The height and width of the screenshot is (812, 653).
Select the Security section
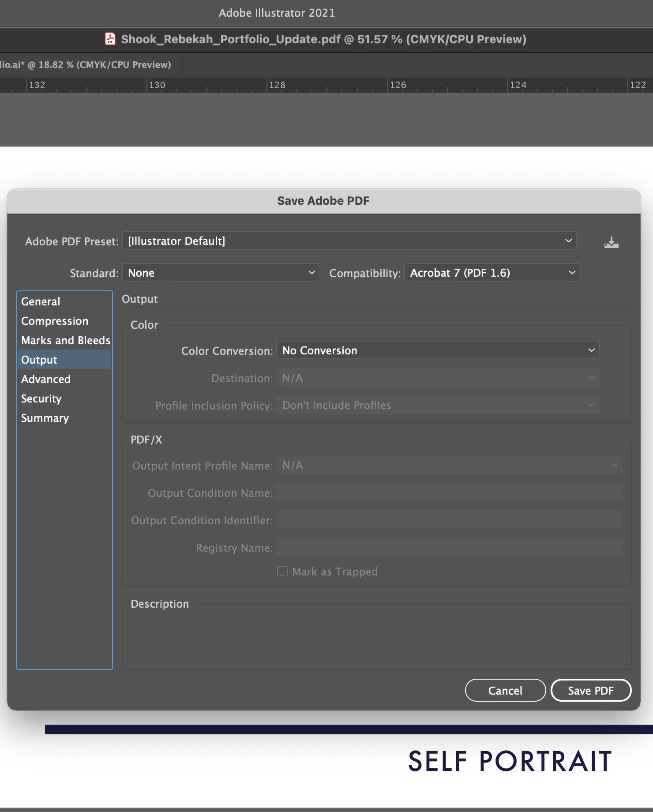[x=64, y=398]
